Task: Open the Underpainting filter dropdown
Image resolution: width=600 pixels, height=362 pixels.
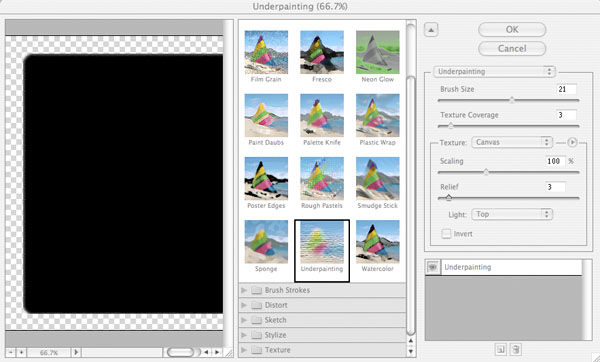Action: pyautogui.click(x=494, y=72)
